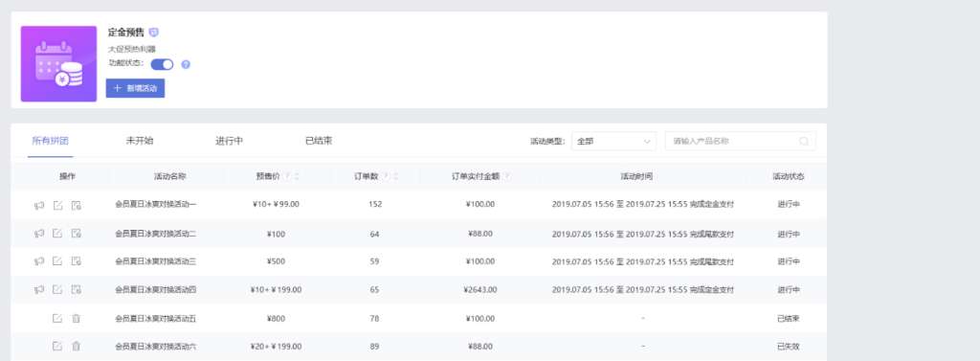Viewport: 980px width, 361px height.
Task: Toggle the 功能状态 switch off
Action: 162,64
